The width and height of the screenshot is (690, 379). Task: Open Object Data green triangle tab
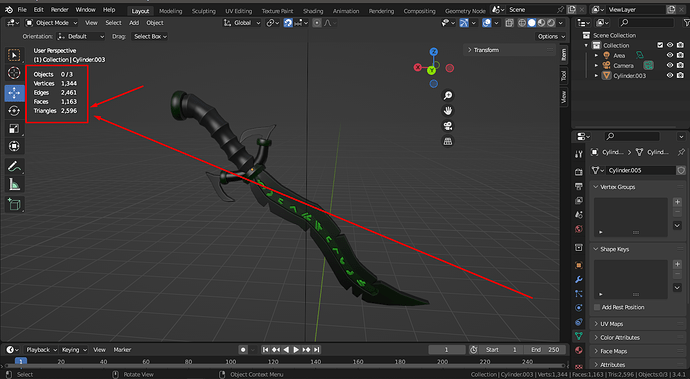pos(579,336)
